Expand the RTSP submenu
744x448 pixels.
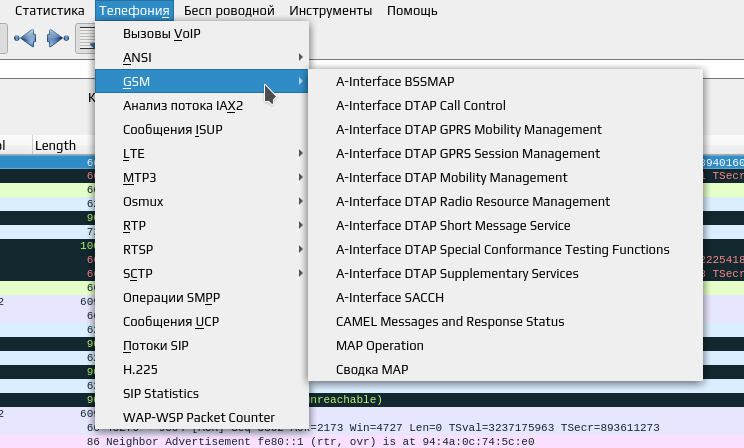(x=202, y=250)
